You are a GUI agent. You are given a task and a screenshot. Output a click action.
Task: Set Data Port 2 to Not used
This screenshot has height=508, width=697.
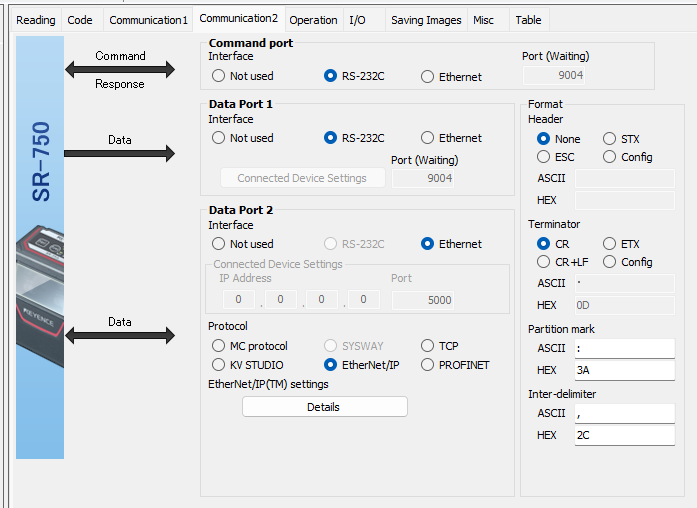pos(243,244)
